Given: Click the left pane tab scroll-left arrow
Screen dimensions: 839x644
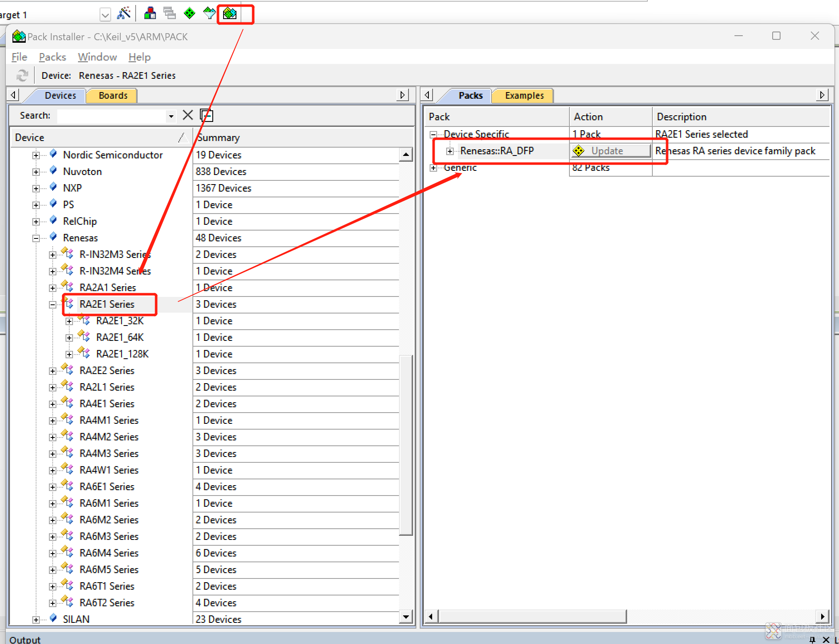Looking at the screenshot, I should pos(13,95).
